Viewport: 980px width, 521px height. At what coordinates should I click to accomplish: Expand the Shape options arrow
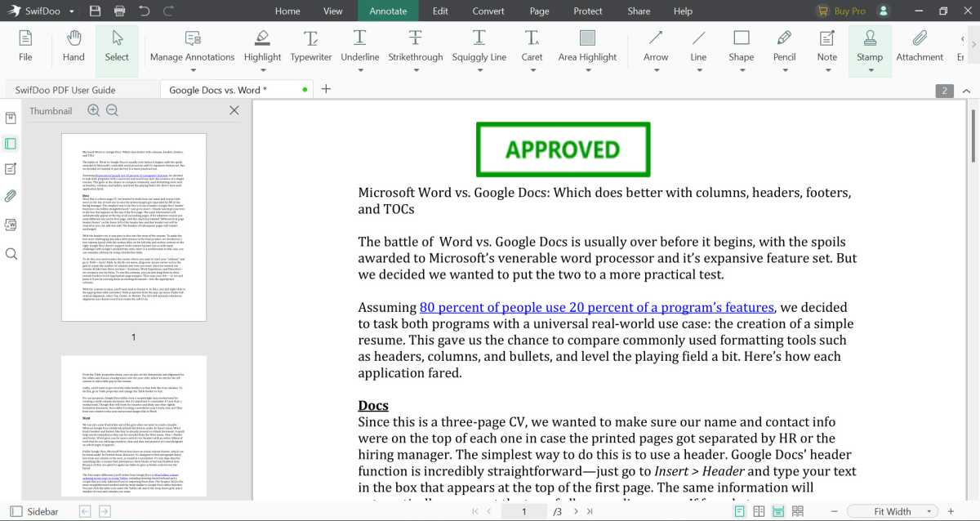741,70
